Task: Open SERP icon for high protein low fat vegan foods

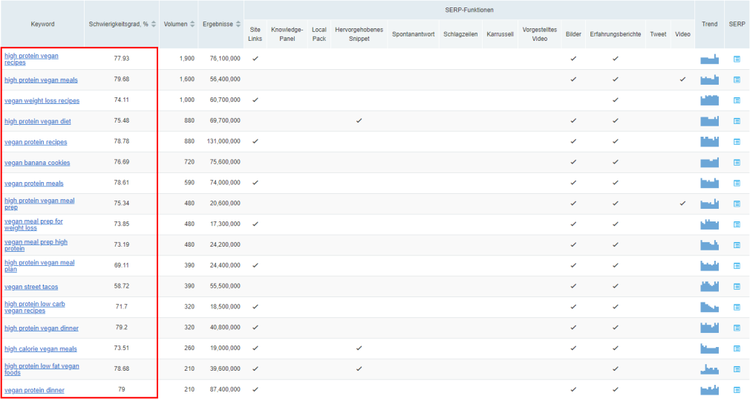Action: (737, 369)
